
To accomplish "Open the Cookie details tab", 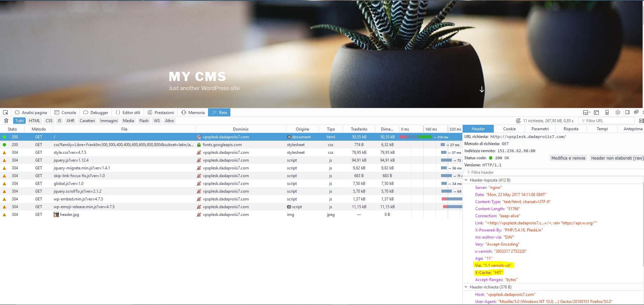I will (x=509, y=129).
